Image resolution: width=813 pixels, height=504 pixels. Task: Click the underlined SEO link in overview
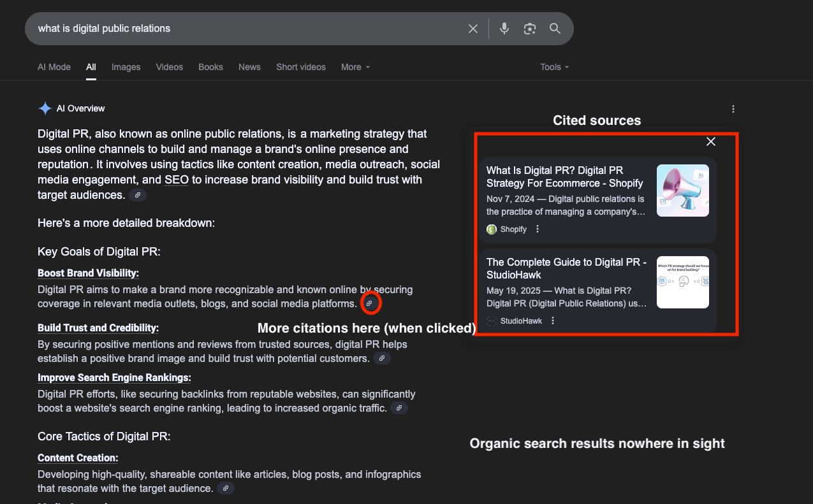click(177, 180)
